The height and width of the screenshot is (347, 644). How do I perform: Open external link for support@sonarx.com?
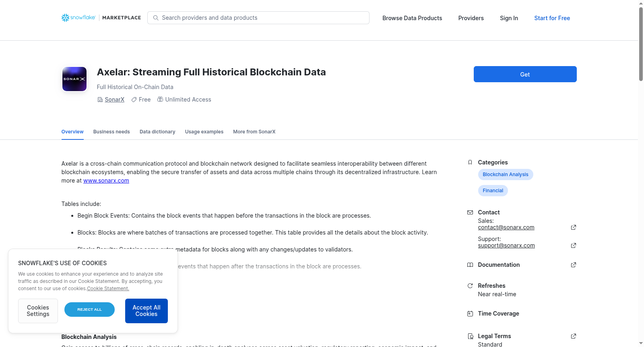[x=574, y=245]
